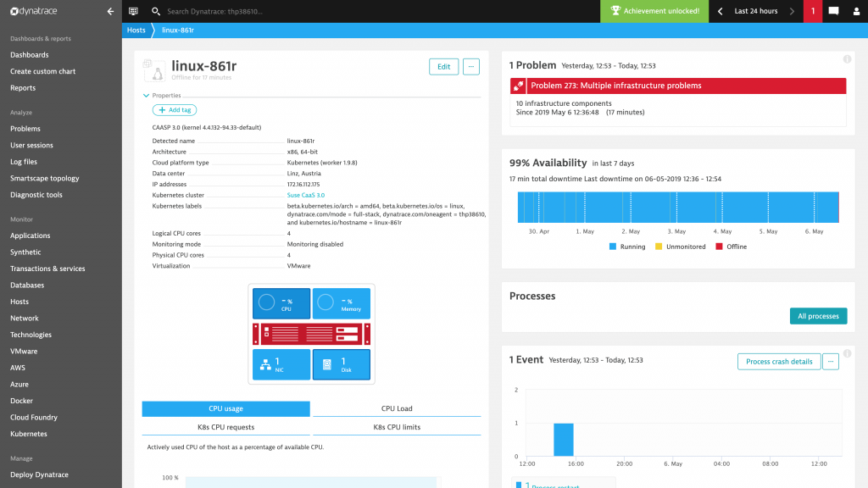This screenshot has height=488, width=868.
Task: Click the red problems counter badge
Action: pyautogui.click(x=813, y=11)
